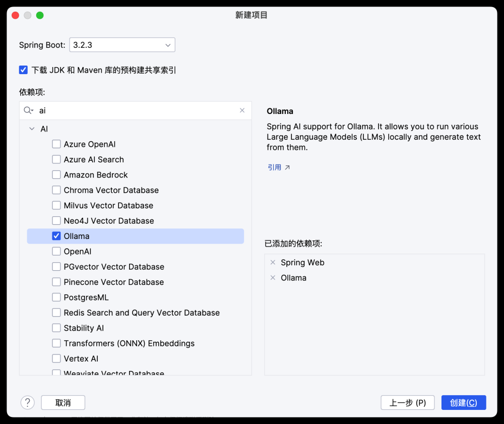Enable the Vertex AI dependency
The width and height of the screenshot is (504, 424).
[x=56, y=359]
